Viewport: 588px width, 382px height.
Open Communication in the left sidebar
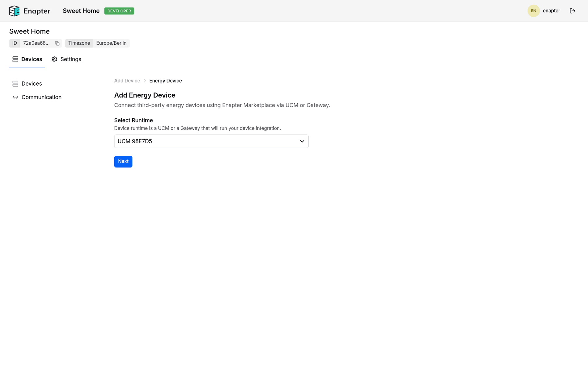[x=41, y=97]
